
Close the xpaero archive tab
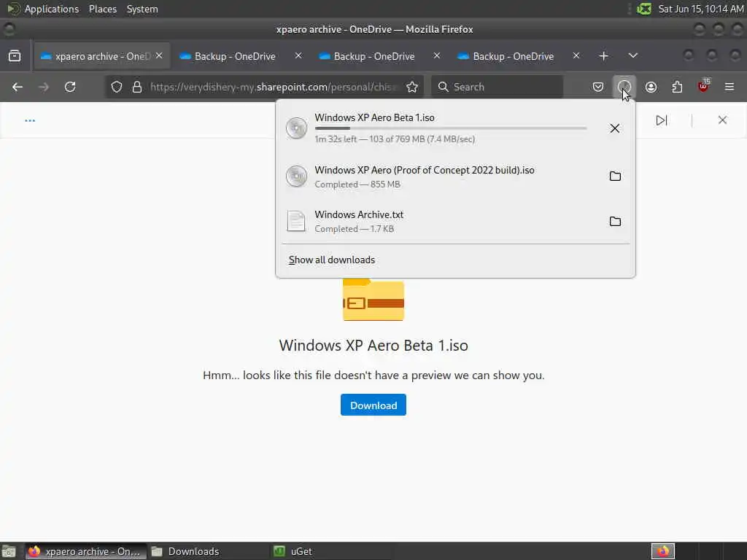159,55
